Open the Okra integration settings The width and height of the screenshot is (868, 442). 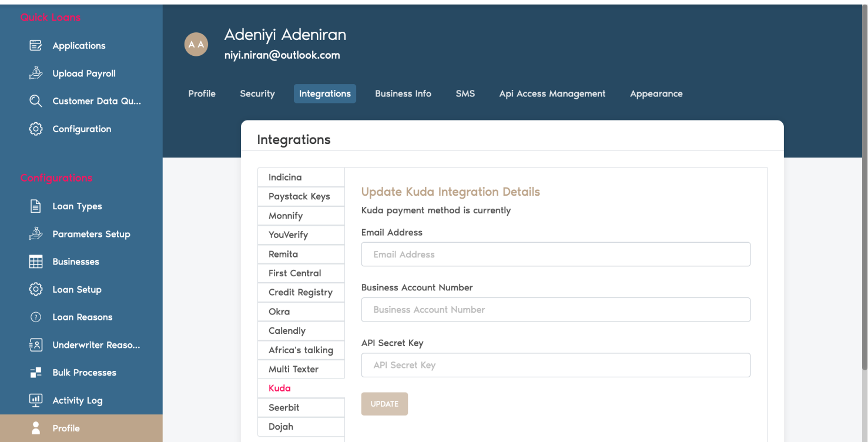[301, 311]
